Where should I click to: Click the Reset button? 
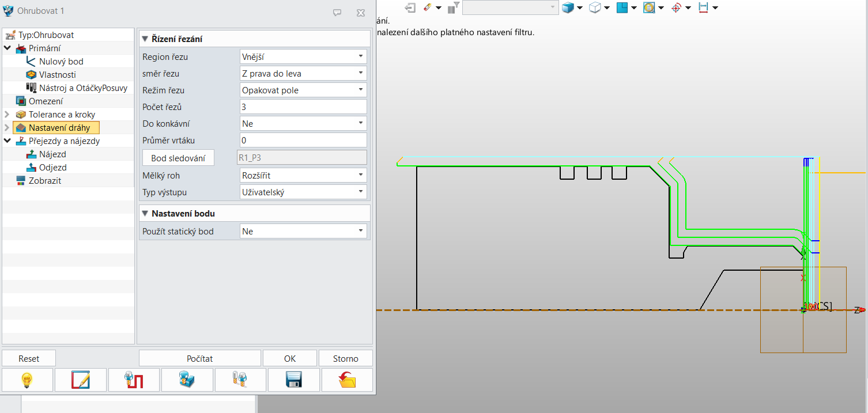(29, 358)
